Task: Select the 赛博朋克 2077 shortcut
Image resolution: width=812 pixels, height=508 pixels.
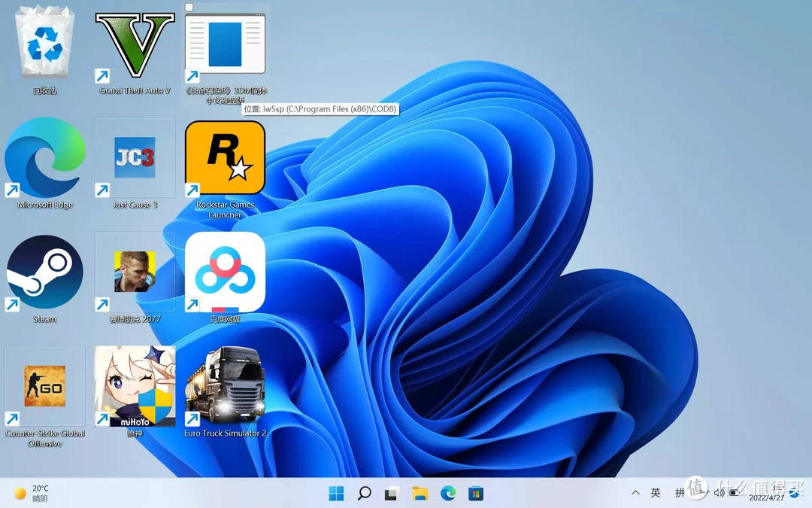Action: [x=135, y=272]
